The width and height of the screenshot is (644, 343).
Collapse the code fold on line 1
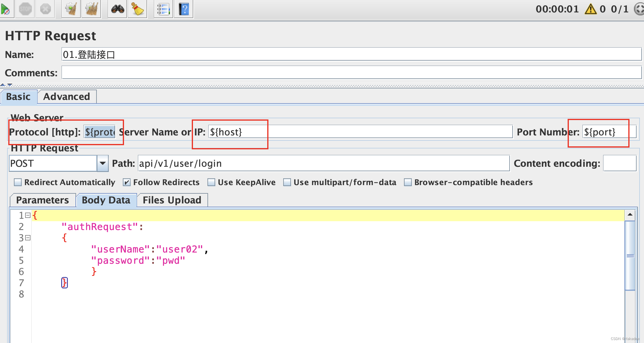coord(28,215)
